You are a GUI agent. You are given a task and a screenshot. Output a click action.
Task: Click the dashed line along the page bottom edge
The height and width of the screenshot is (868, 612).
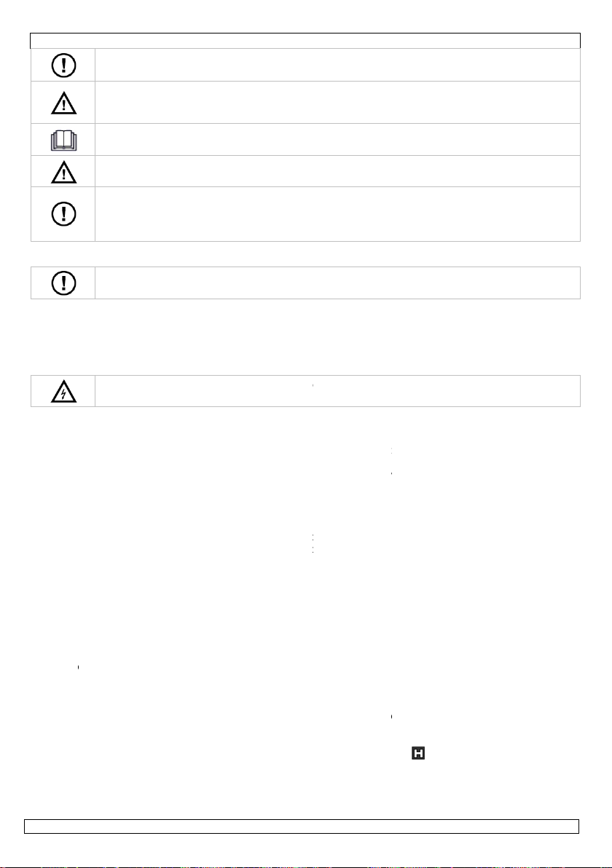click(x=306, y=867)
